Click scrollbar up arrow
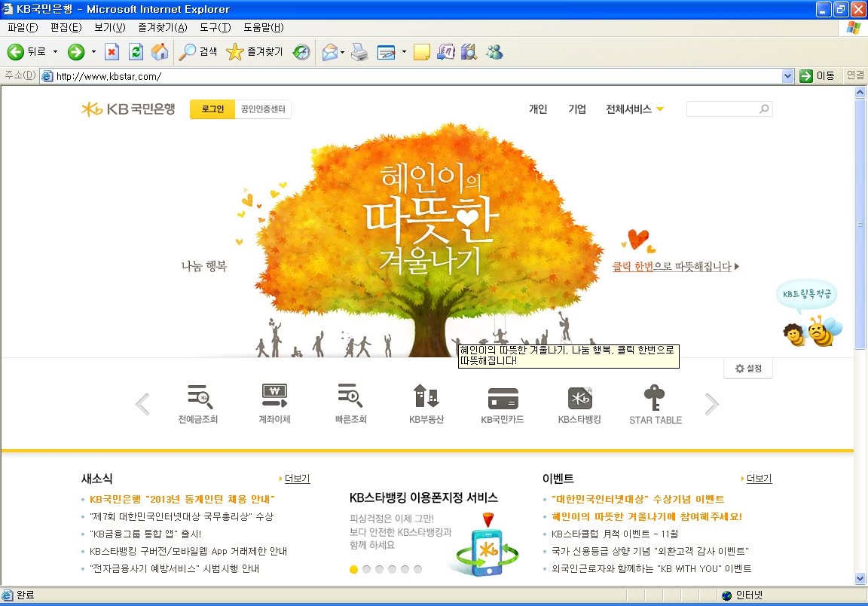Image resolution: width=868 pixels, height=606 pixels. (x=860, y=93)
